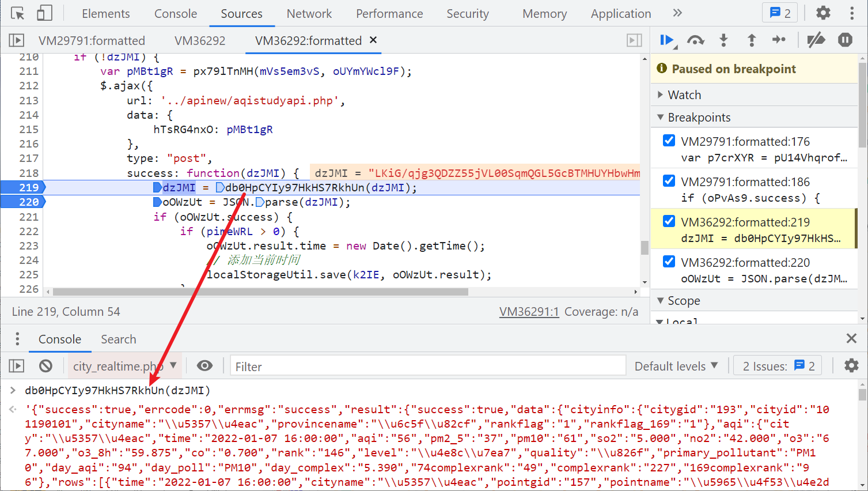Image resolution: width=868 pixels, height=491 pixels.
Task: Open the VM36292 file tab
Action: [200, 40]
